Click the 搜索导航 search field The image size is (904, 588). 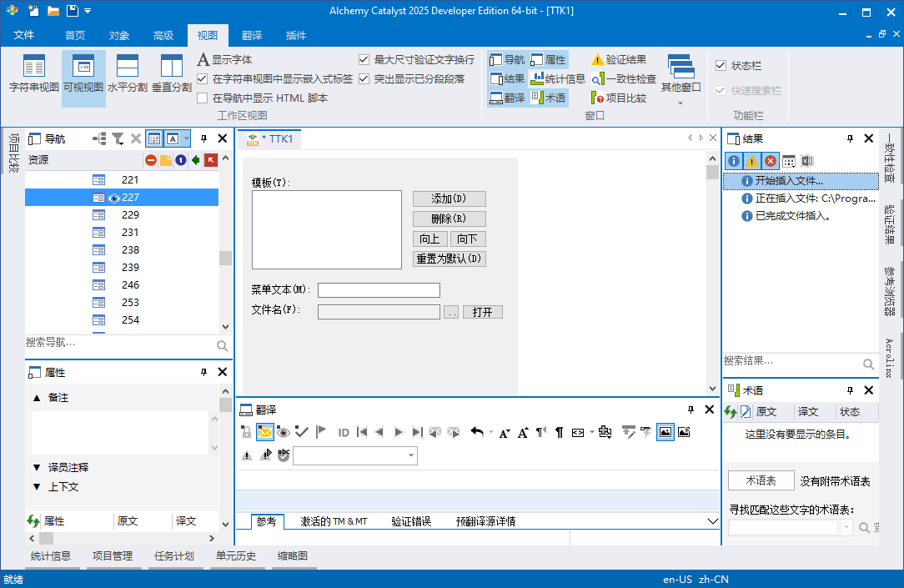coord(120,343)
